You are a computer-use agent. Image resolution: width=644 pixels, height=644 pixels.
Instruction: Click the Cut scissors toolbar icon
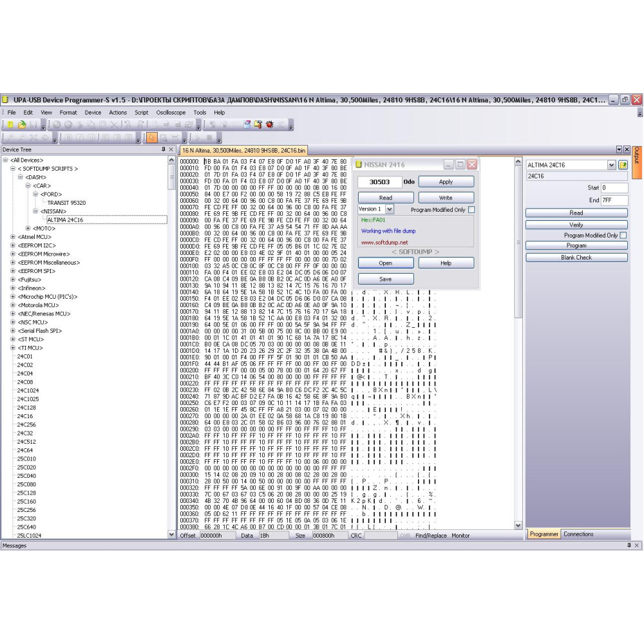point(80,124)
